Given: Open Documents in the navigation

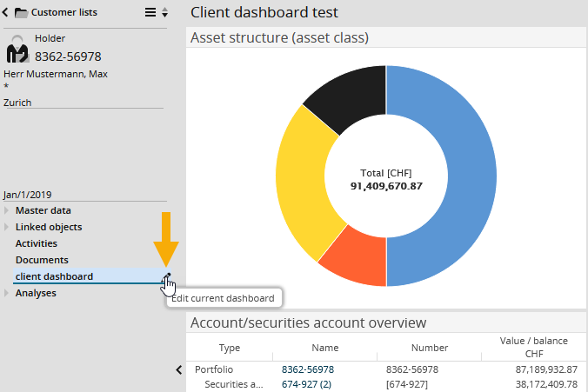Looking at the screenshot, I should 42,260.
